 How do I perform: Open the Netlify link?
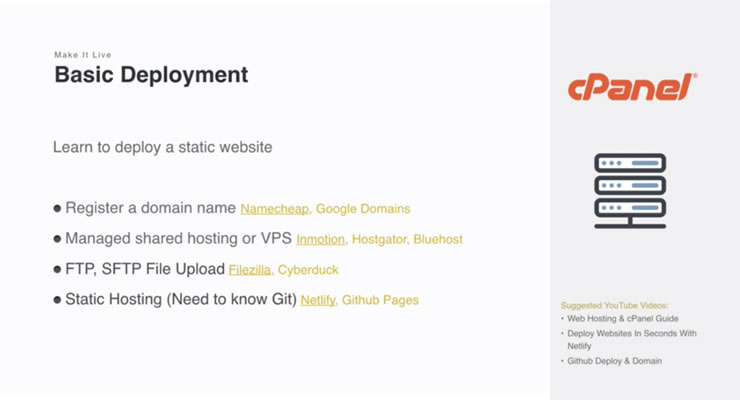click(x=318, y=300)
